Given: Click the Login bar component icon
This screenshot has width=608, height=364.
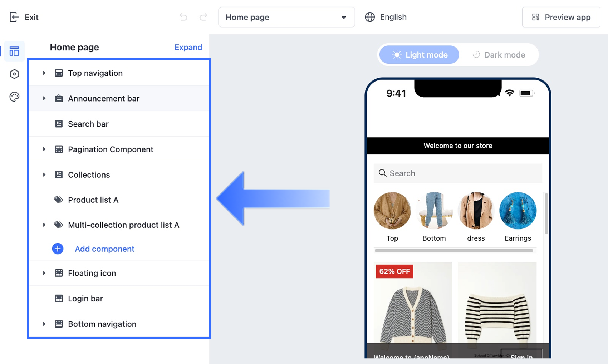Looking at the screenshot, I should (59, 298).
